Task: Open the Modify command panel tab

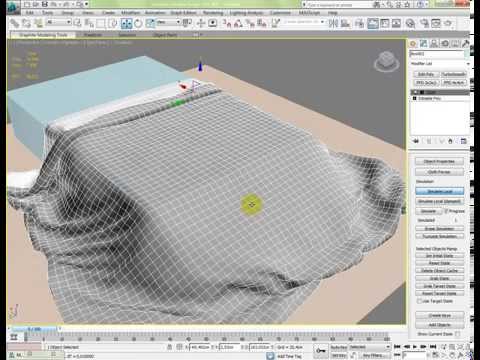Action: 423,44
